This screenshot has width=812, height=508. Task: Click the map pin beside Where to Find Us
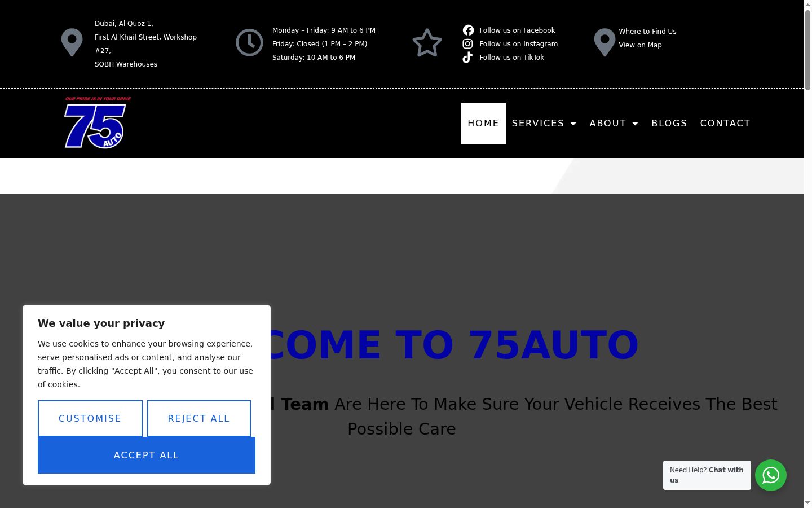[604, 42]
